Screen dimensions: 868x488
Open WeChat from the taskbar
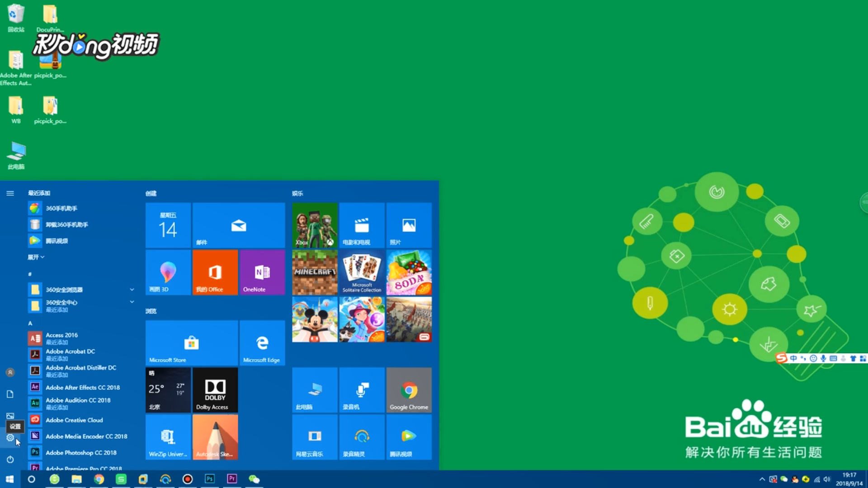click(254, 479)
